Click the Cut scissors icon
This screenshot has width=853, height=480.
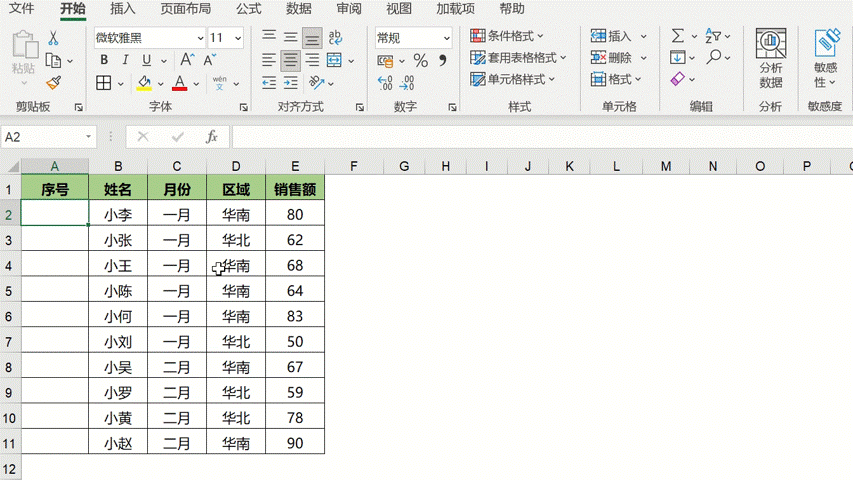point(53,38)
